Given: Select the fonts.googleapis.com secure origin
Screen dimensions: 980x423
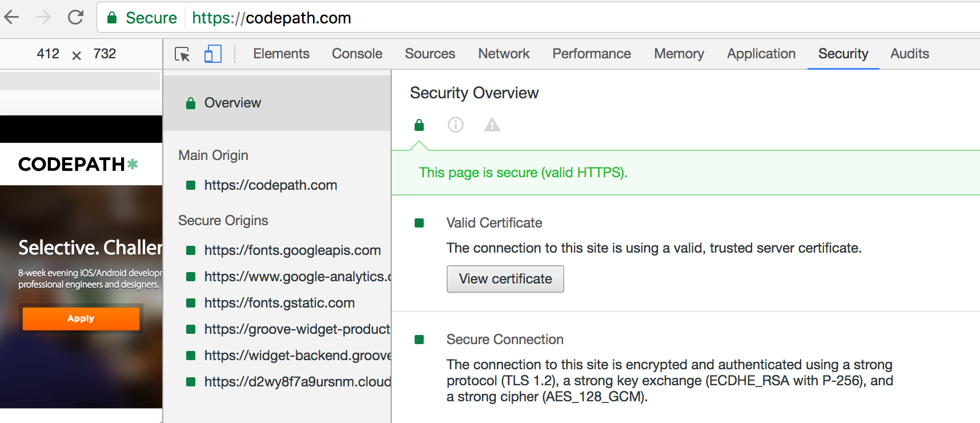Looking at the screenshot, I should (x=292, y=250).
